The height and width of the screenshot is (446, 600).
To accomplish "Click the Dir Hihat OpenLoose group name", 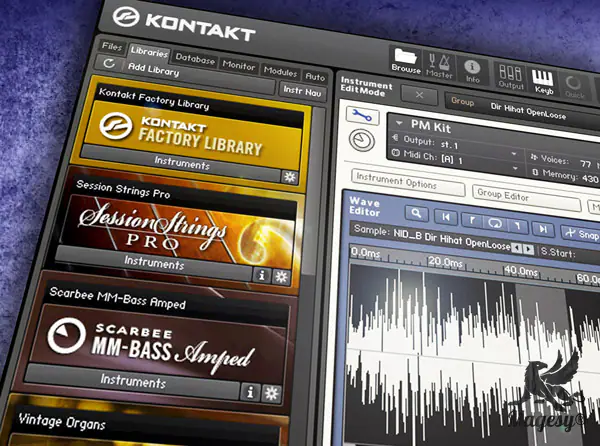I will click(x=528, y=111).
